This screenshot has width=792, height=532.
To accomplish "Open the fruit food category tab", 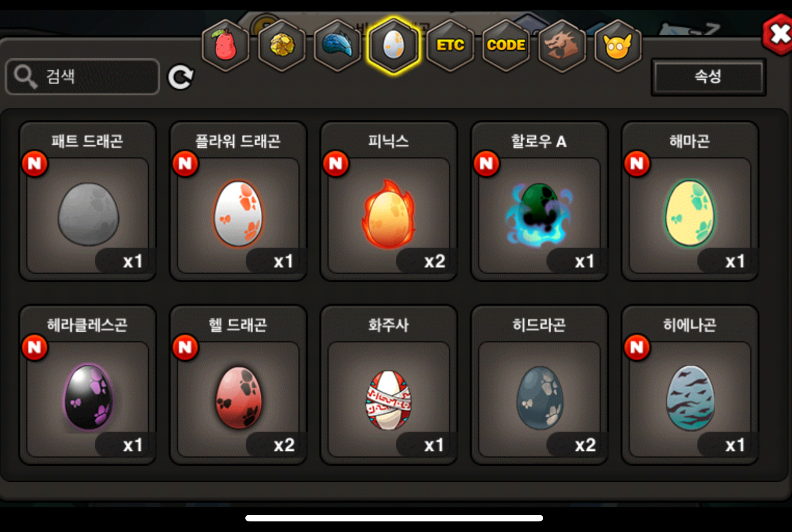I will (225, 46).
